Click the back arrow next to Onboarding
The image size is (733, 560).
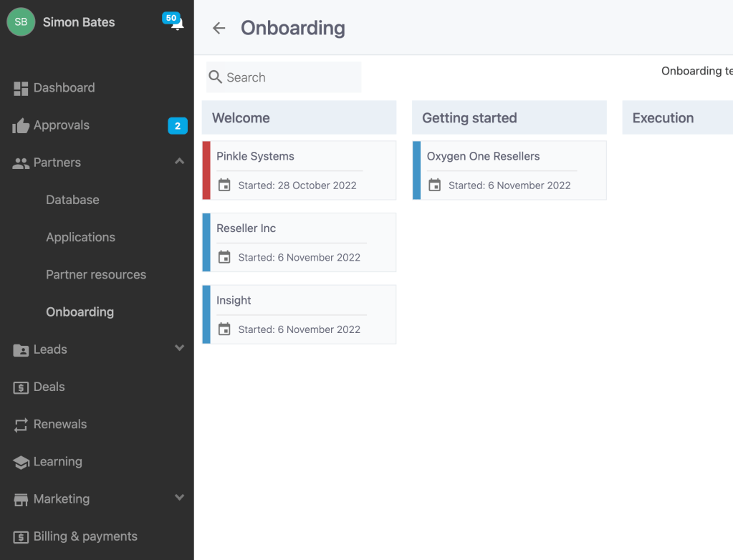pyautogui.click(x=219, y=28)
